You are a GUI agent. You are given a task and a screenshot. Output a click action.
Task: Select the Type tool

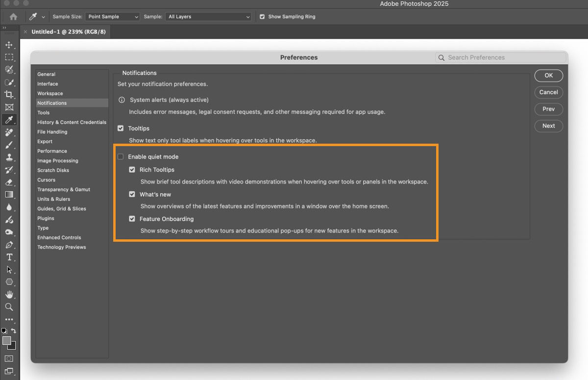[x=9, y=257]
